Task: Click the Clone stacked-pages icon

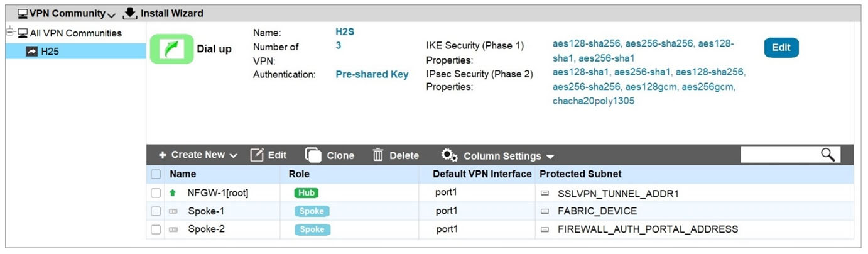Action: [x=313, y=155]
